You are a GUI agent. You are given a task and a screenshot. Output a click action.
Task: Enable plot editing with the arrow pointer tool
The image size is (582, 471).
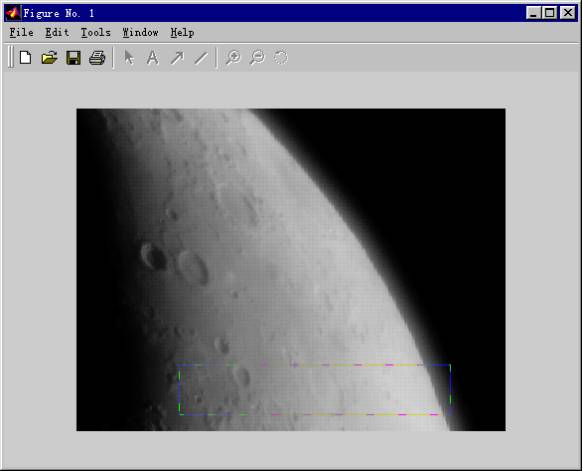[x=129, y=58]
